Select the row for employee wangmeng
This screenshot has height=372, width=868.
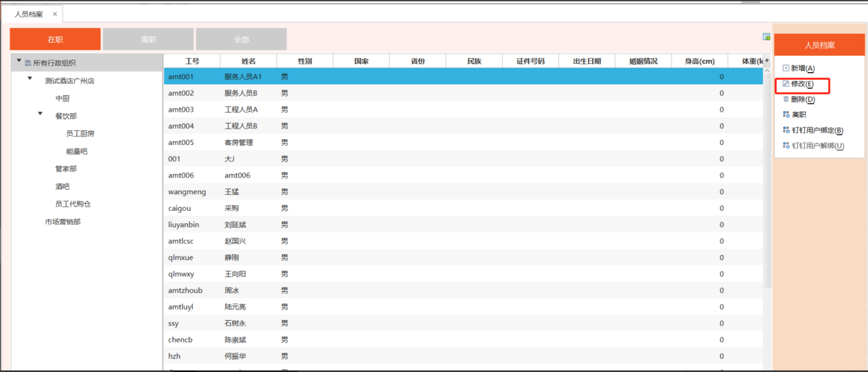(x=187, y=192)
